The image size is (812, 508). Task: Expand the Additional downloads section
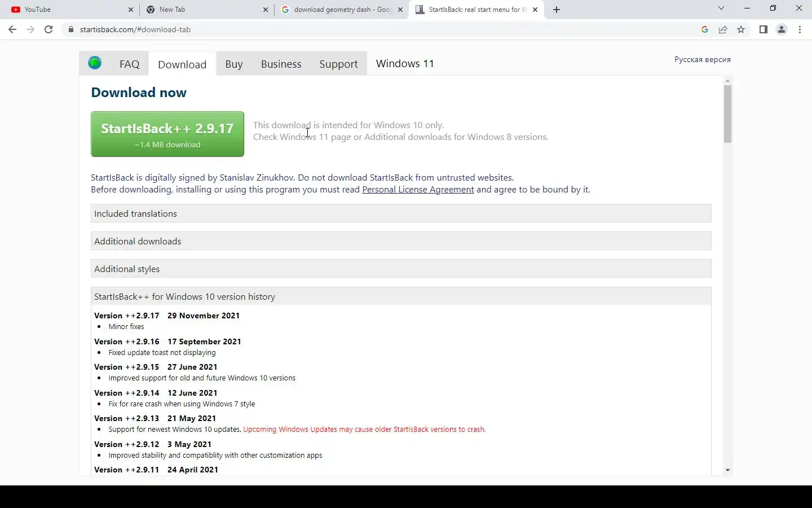click(401, 241)
